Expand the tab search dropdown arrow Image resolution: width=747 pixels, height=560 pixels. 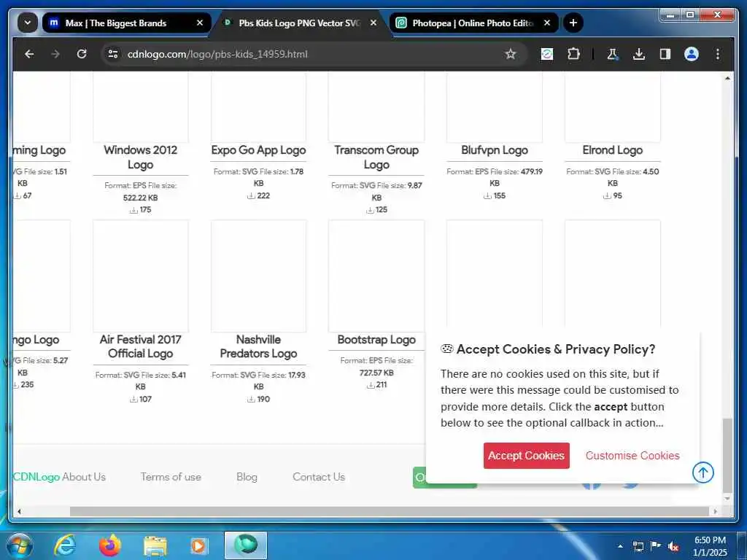(28, 23)
